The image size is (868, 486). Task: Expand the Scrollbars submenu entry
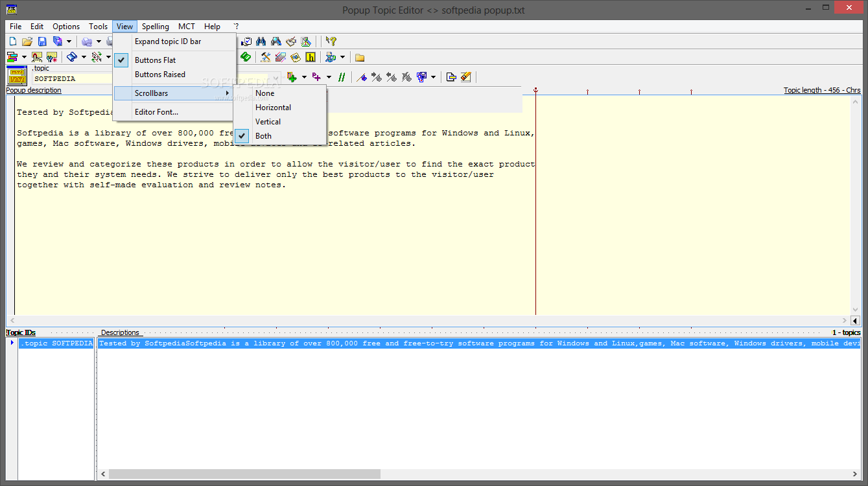point(174,93)
